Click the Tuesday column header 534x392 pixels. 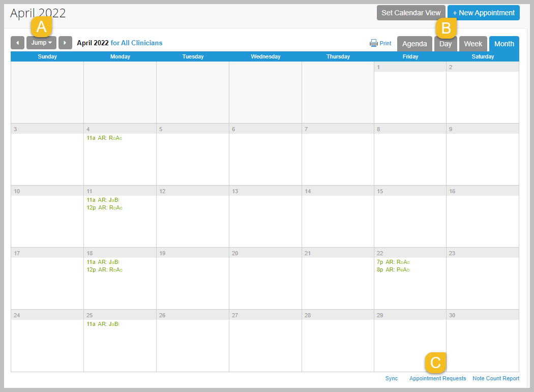193,56
